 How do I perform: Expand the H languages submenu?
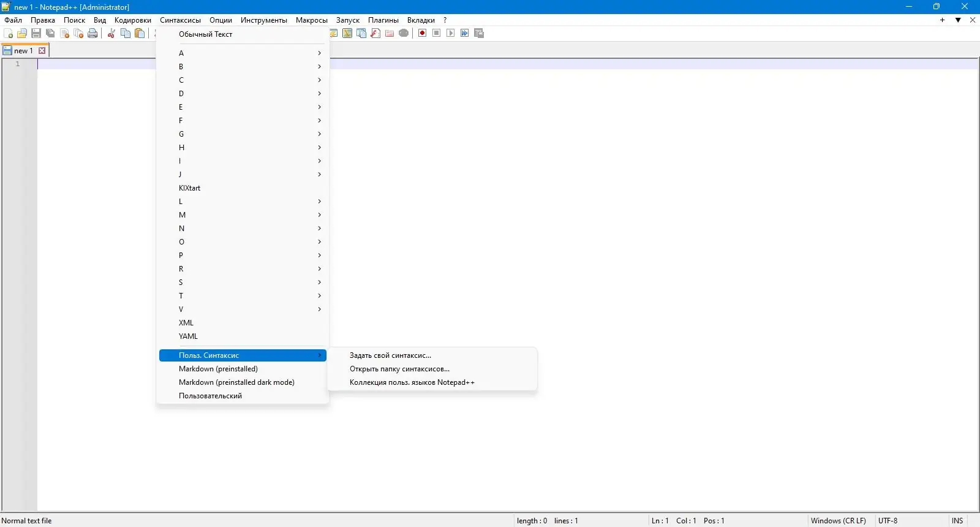243,148
